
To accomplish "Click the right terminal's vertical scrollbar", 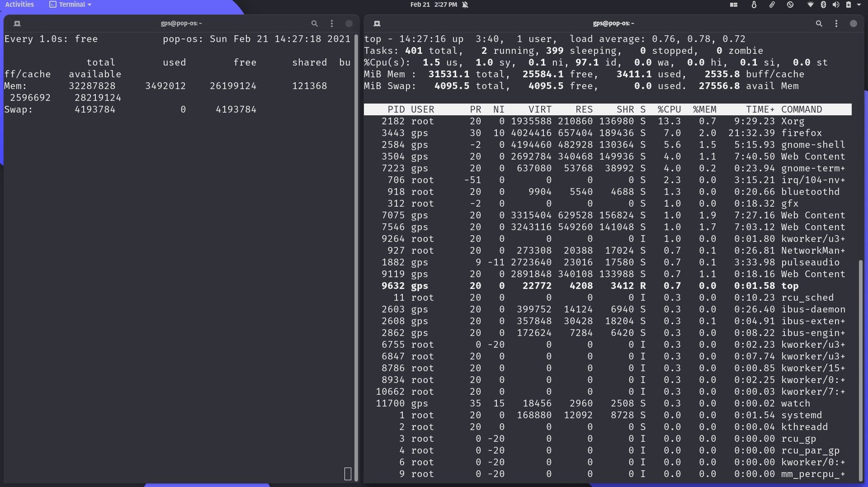I will pos(860,362).
